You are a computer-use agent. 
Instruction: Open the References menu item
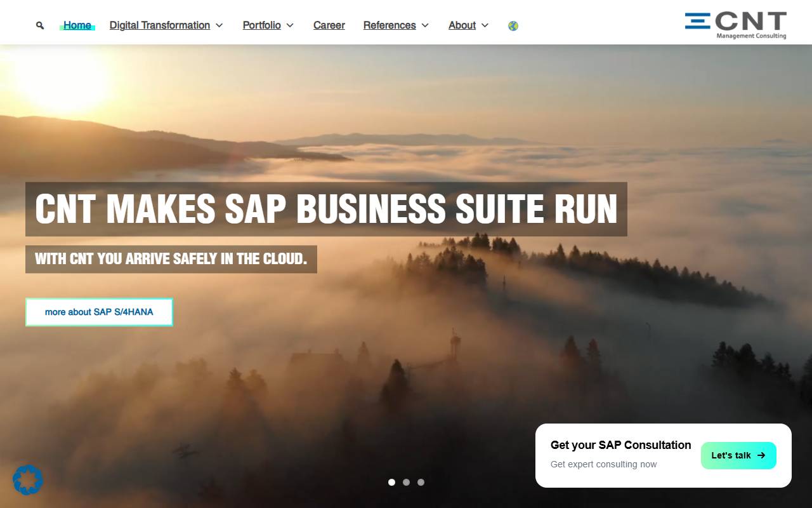[x=390, y=25]
